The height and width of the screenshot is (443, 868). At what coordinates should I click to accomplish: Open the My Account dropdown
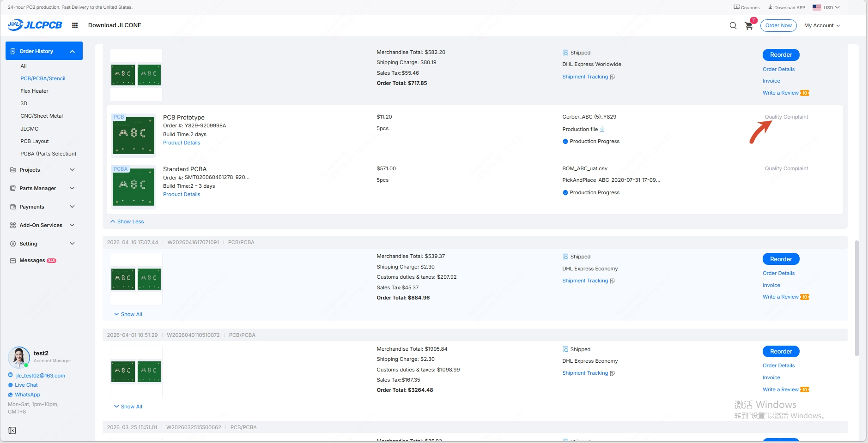(x=822, y=25)
